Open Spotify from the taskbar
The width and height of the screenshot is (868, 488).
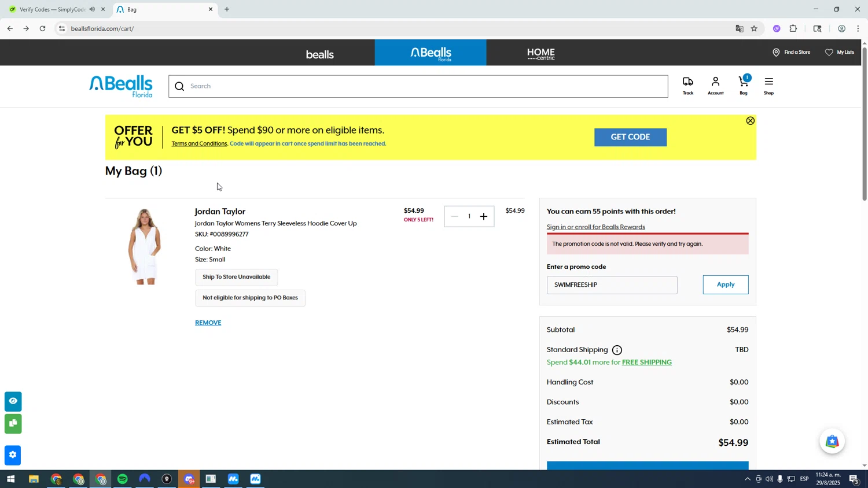(123, 479)
